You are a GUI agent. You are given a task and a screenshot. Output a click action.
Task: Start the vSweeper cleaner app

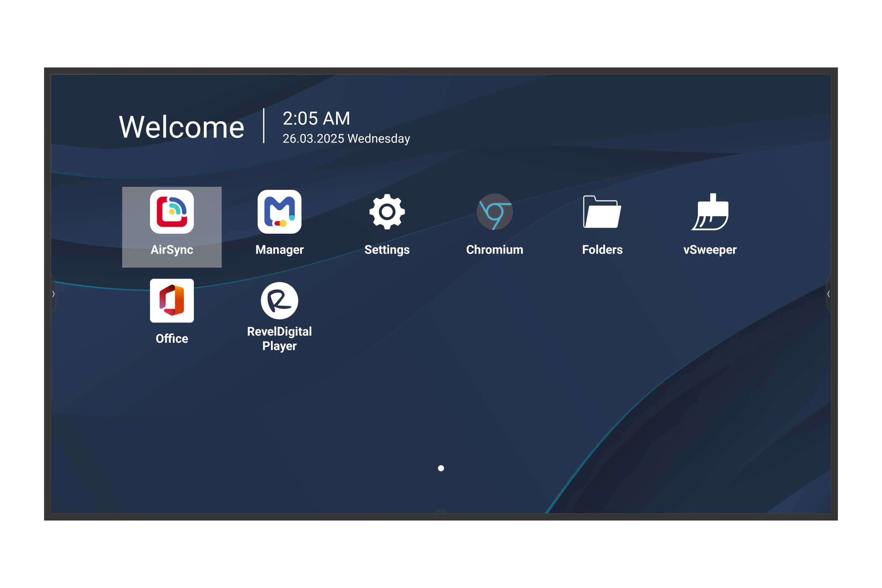710,212
